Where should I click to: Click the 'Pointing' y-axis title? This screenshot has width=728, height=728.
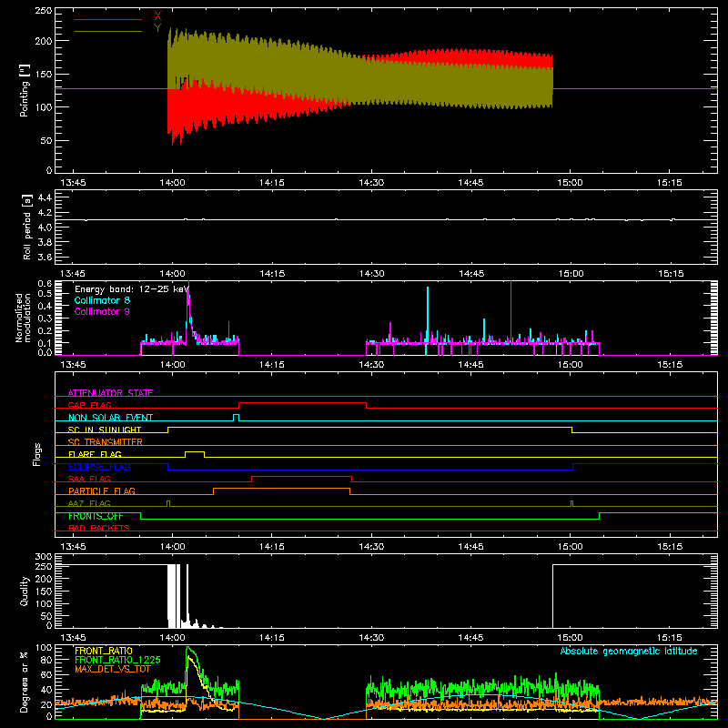click(25, 90)
